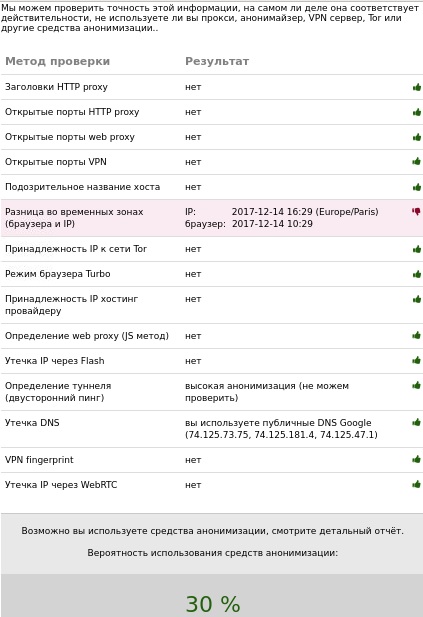
Task: Click thumbs-up icon in Утечка DNS row
Action: tap(417, 422)
